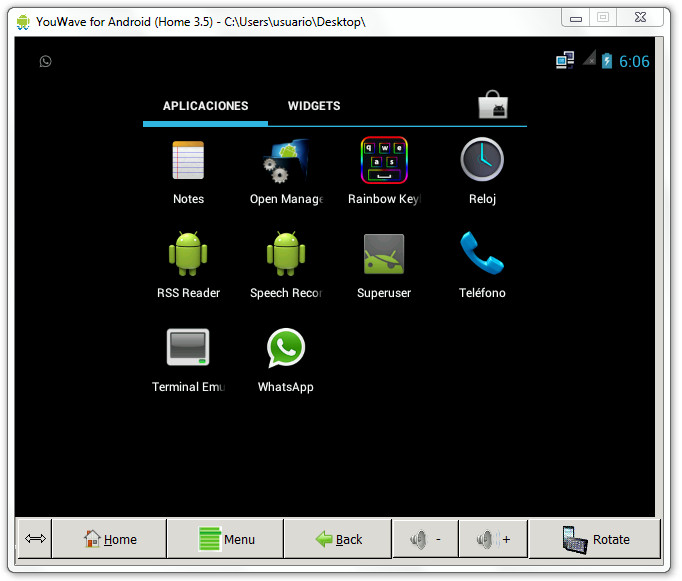The height and width of the screenshot is (581, 682).
Task: Click the network connection status icon
Action: point(565,60)
